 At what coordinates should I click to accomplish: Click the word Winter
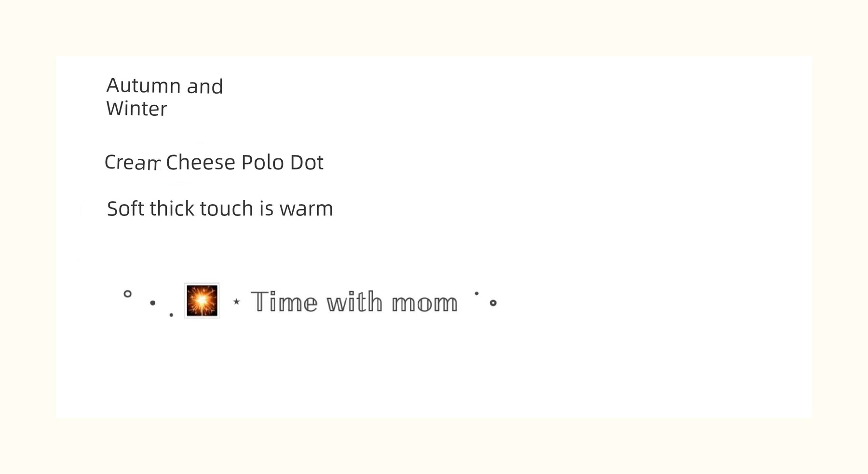[x=136, y=109]
